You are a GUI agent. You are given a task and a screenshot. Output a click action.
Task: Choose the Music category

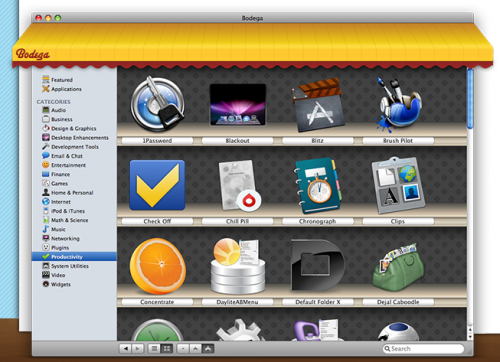click(x=54, y=229)
